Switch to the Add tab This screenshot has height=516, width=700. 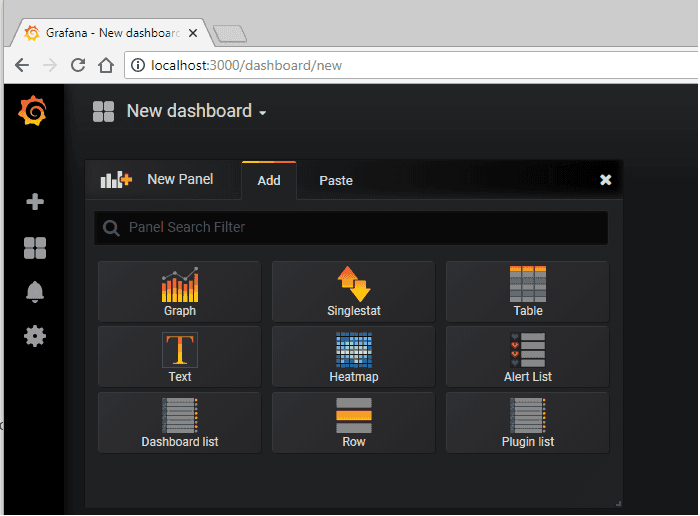point(269,180)
